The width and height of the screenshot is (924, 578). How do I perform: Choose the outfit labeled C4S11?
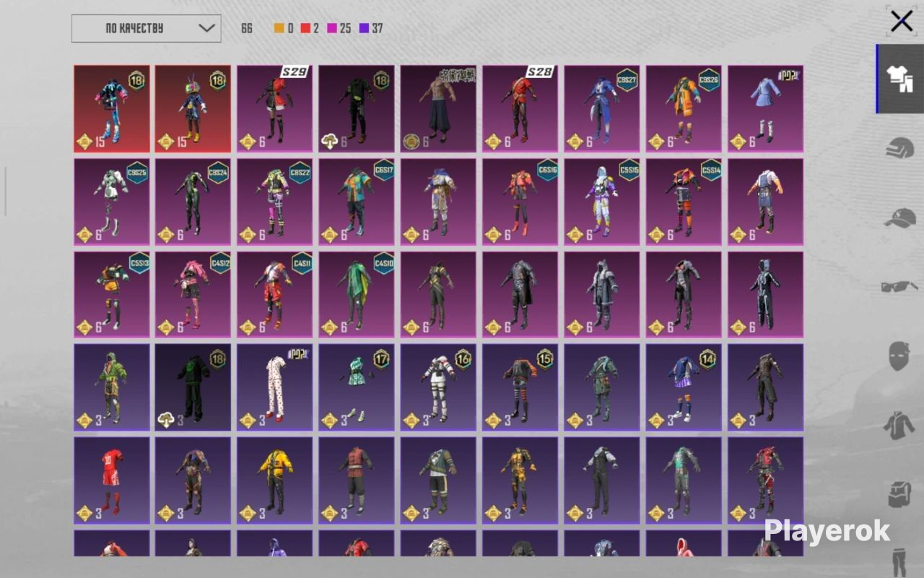275,294
